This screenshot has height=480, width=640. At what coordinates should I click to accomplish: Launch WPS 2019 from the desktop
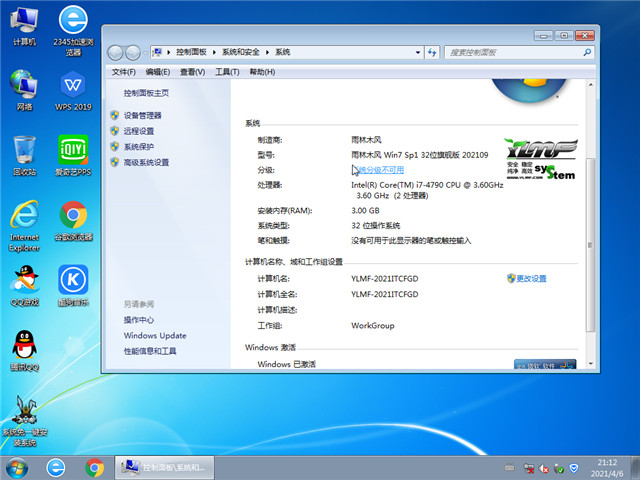[x=73, y=91]
